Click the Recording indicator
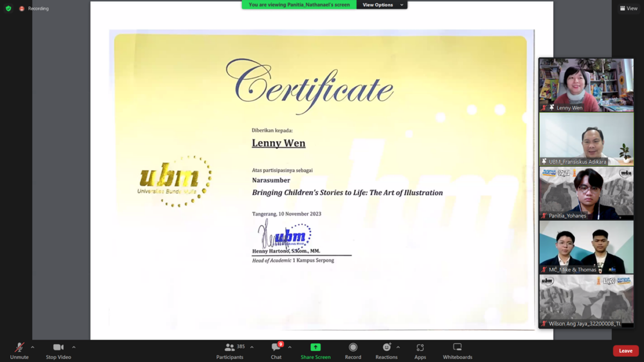 point(34,9)
